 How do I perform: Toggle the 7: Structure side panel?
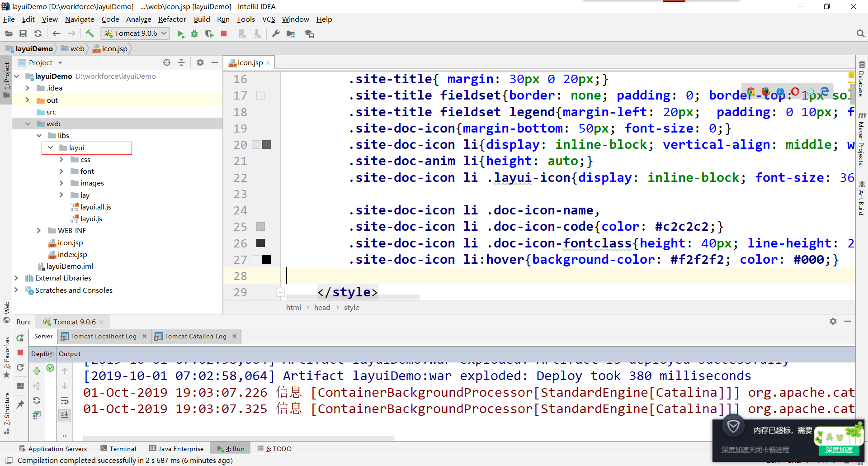[6, 413]
